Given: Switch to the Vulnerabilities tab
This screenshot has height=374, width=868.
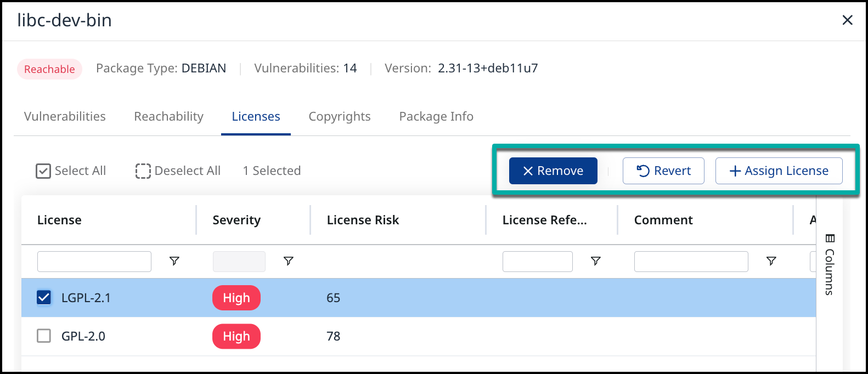Looking at the screenshot, I should pos(65,116).
